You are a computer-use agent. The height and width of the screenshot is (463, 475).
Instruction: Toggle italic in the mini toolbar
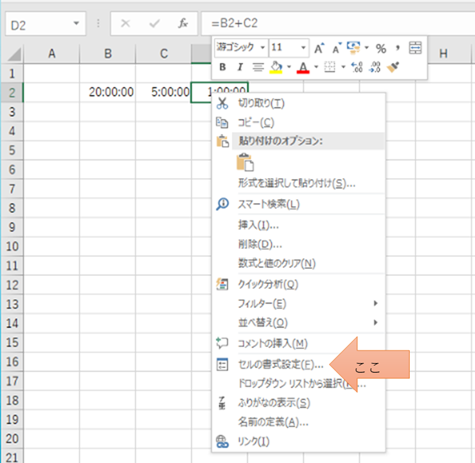[240, 67]
